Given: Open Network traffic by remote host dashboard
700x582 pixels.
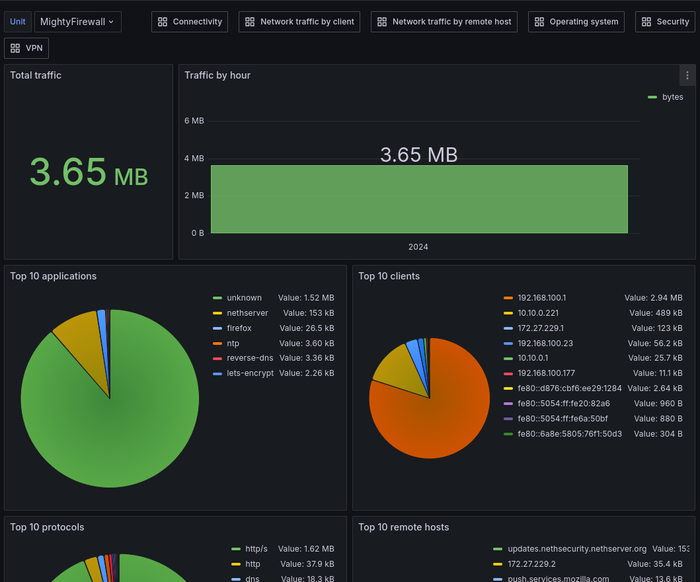Looking at the screenshot, I should (x=443, y=21).
